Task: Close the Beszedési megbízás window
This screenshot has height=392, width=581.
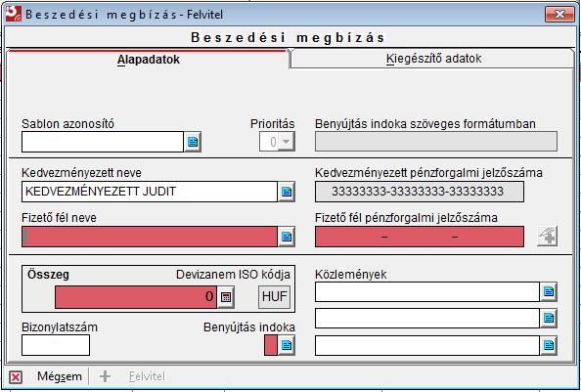Action: (x=559, y=15)
